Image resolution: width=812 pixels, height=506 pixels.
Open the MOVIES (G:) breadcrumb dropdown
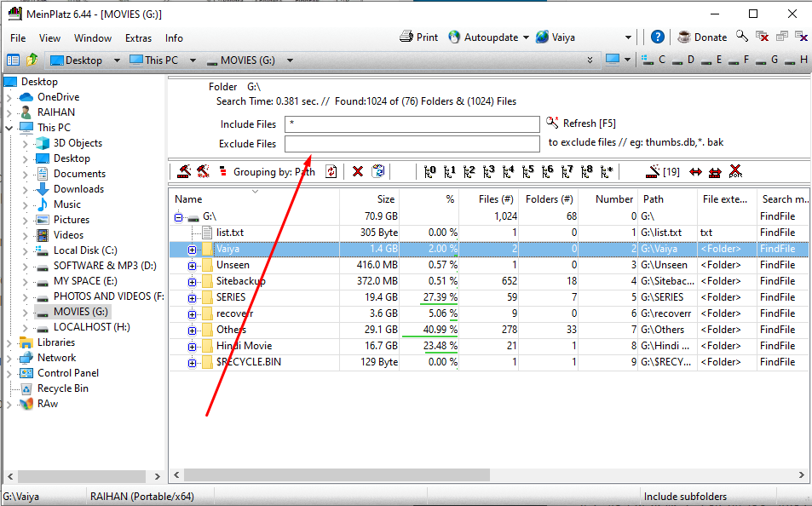click(x=290, y=60)
